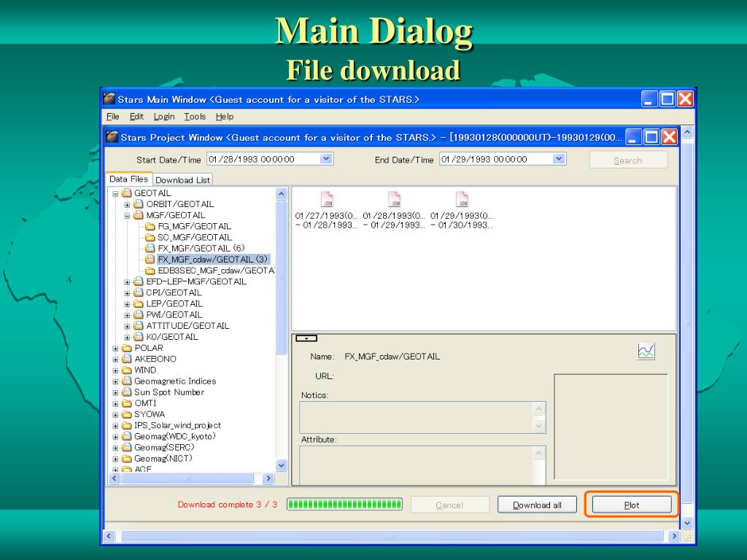Expand the CPI/GEOTAIL node
The width and height of the screenshot is (747, 560).
pyautogui.click(x=127, y=293)
